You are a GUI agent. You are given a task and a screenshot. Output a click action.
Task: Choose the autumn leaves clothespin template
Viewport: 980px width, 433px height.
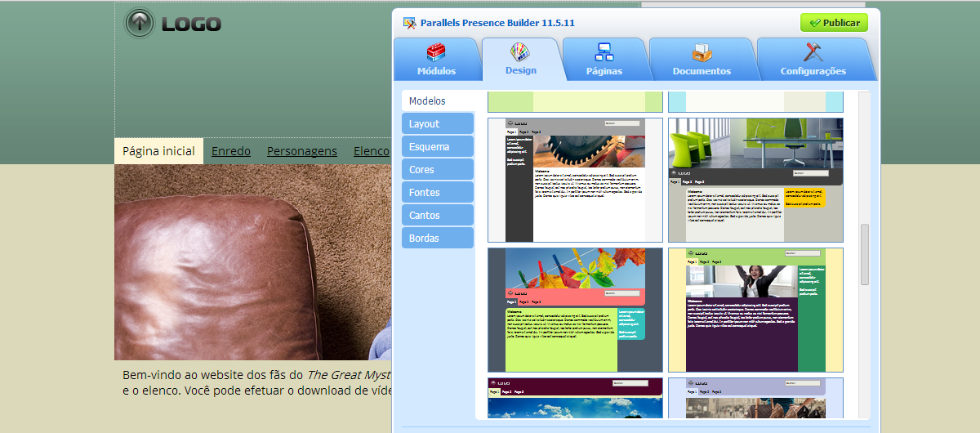(x=575, y=310)
